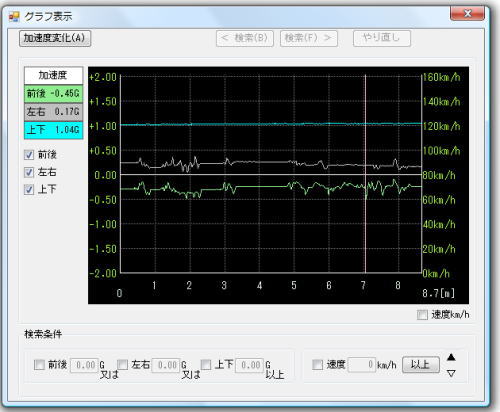500x412 pixels.
Task: Click the やり直し redo button
Action: click(382, 38)
